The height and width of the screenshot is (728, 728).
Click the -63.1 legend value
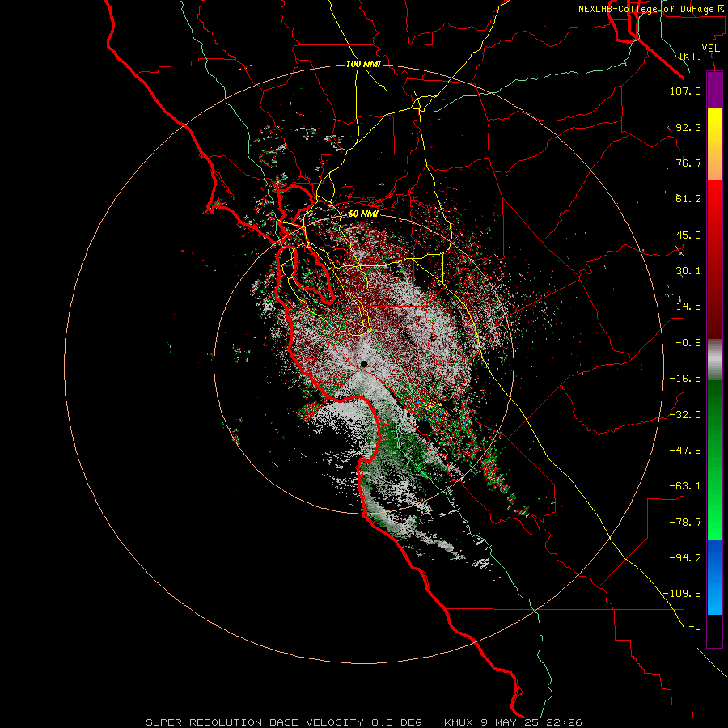coord(685,486)
